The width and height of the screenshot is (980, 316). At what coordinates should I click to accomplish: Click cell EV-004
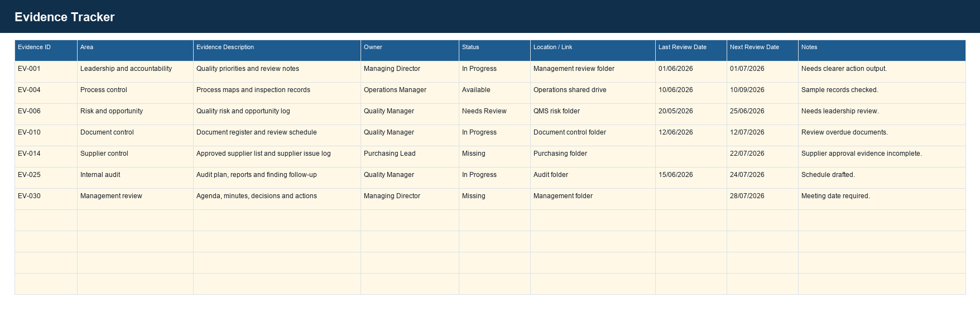[46, 93]
